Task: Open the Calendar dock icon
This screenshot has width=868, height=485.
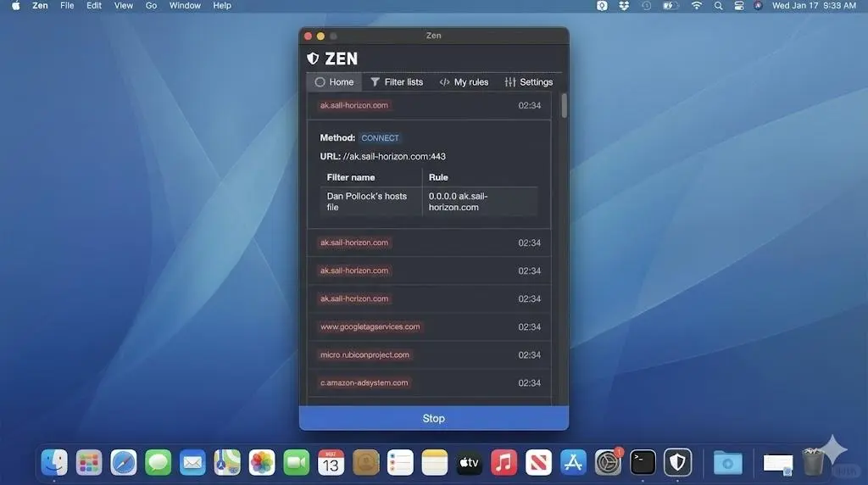Action: [x=331, y=462]
